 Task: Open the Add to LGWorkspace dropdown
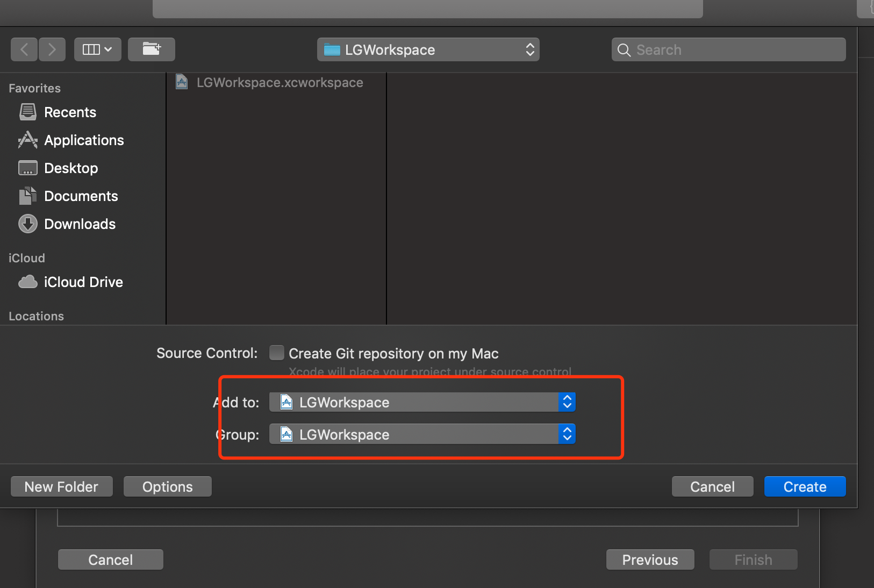(422, 402)
